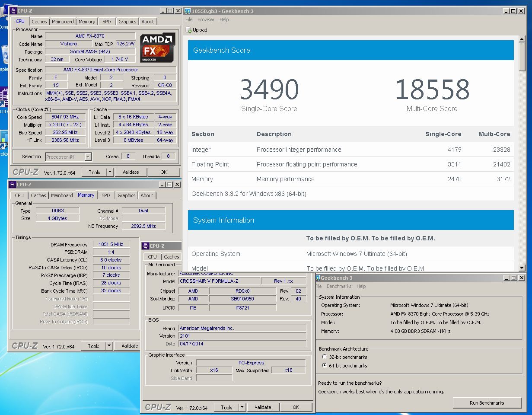The width and height of the screenshot is (532, 415).
Task: Switch to CPU tab in Memory CPU-Z window
Action: [19, 195]
